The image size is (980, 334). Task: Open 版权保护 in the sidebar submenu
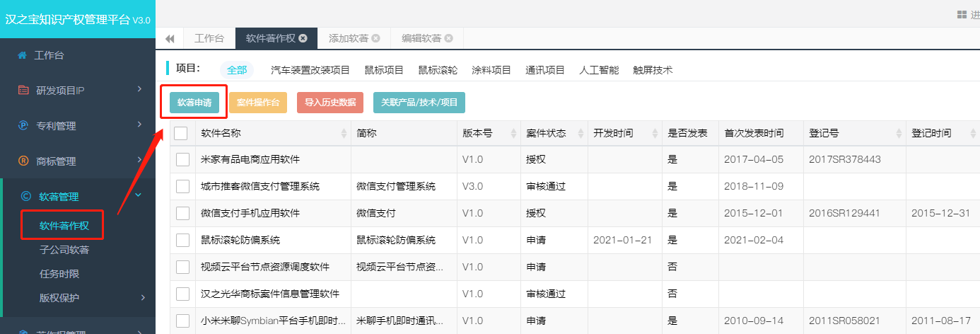point(59,297)
